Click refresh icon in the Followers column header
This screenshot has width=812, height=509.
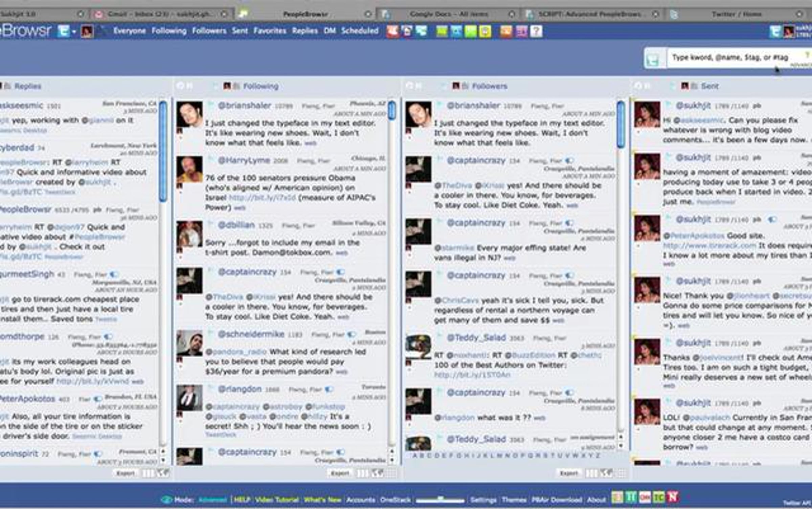point(410,86)
